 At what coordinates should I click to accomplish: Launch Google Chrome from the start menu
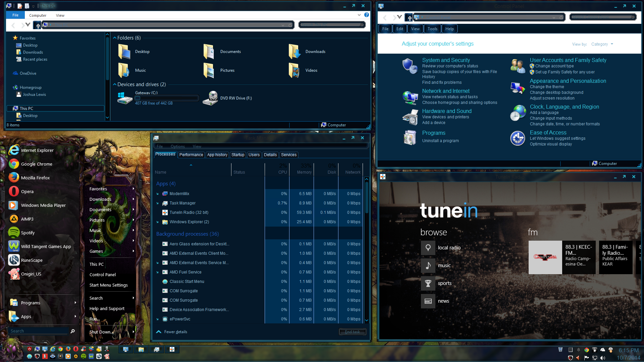[36, 164]
